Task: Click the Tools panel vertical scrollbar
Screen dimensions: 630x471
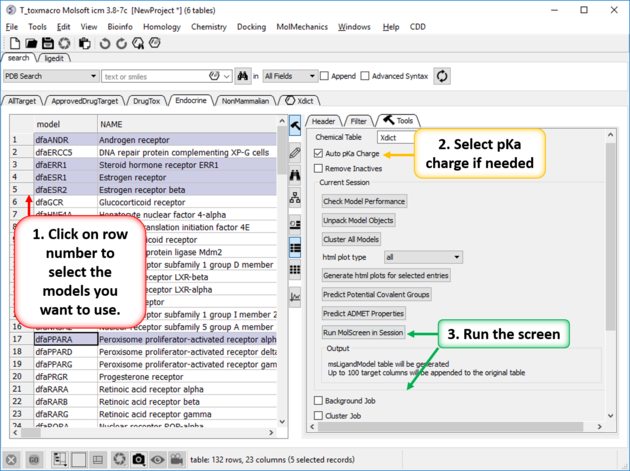Action: click(610, 250)
